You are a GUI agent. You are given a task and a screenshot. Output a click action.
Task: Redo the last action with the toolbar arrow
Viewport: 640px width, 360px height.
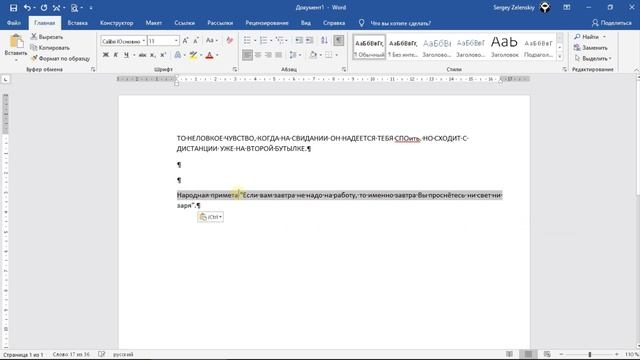click(44, 7)
